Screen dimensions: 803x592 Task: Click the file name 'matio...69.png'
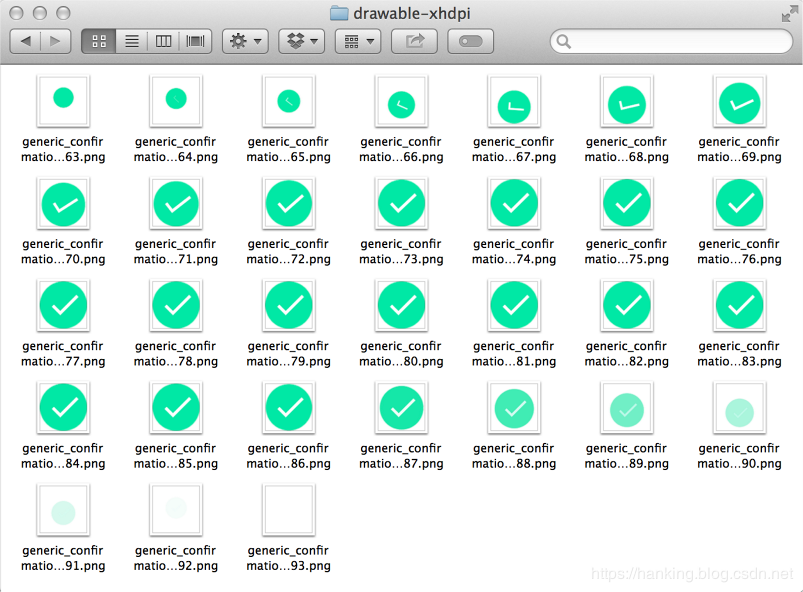[739, 157]
